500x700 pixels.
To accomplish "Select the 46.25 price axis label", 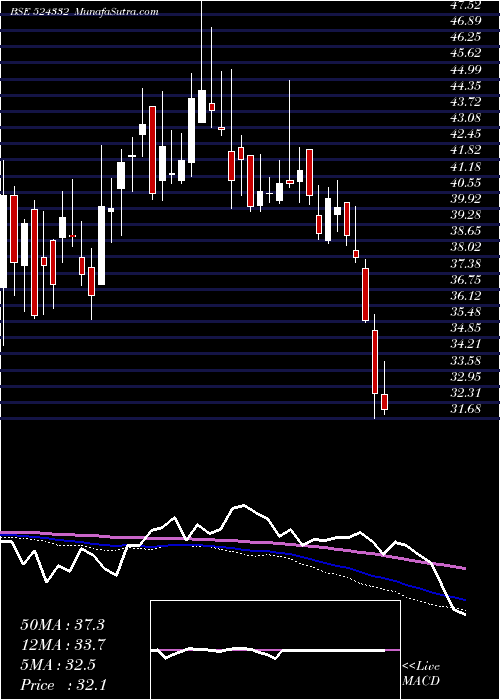I will point(466,37).
